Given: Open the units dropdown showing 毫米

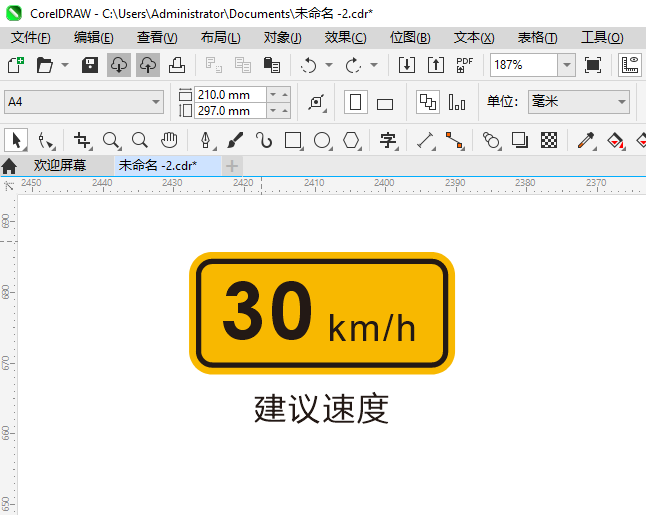Looking at the screenshot, I should 579,102.
